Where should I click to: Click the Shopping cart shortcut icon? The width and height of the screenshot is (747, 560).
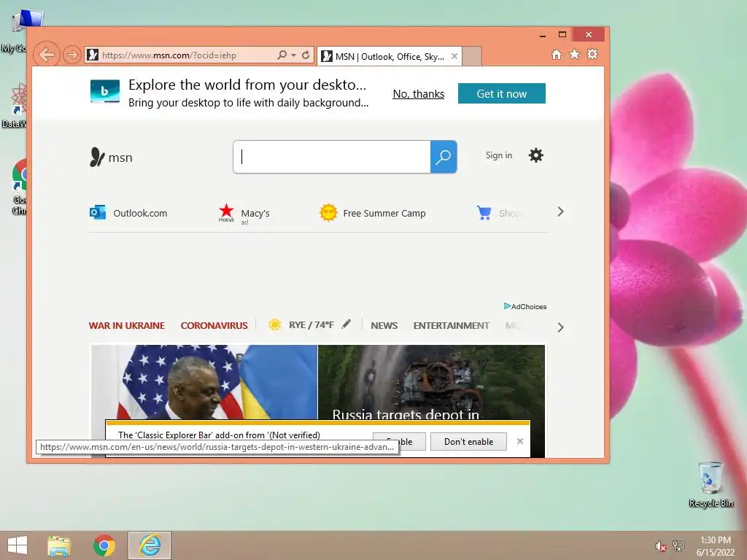(484, 213)
